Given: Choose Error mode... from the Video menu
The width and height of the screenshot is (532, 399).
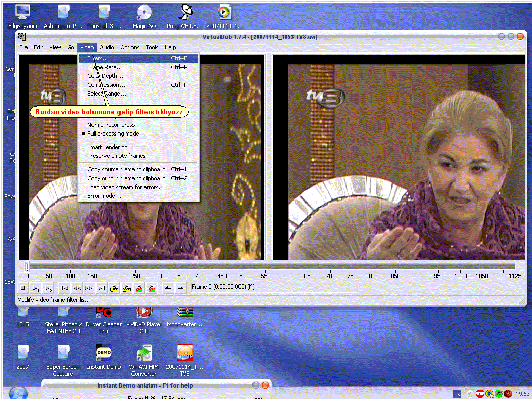Looking at the screenshot, I should tap(138, 196).
